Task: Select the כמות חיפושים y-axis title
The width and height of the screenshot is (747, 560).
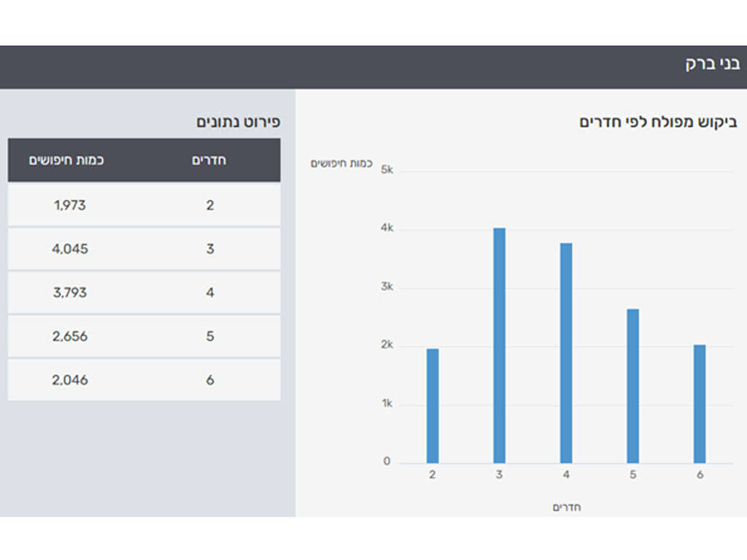Action: (341, 163)
